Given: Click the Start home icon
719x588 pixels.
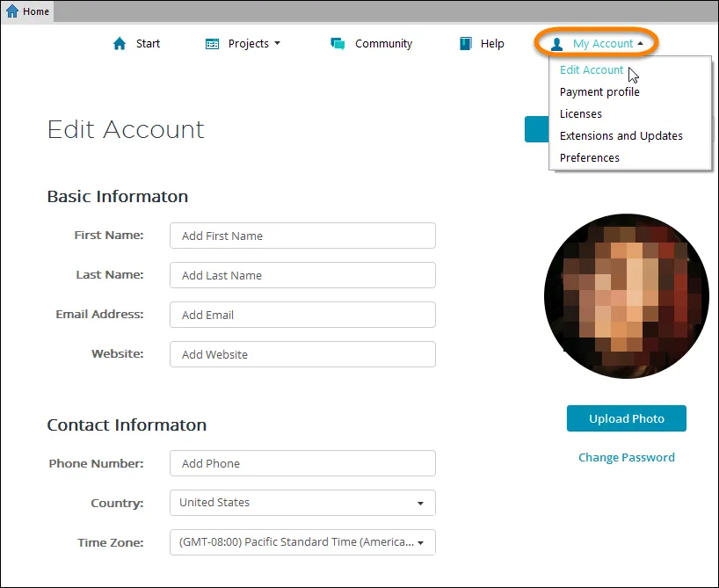Looking at the screenshot, I should click(x=120, y=42).
